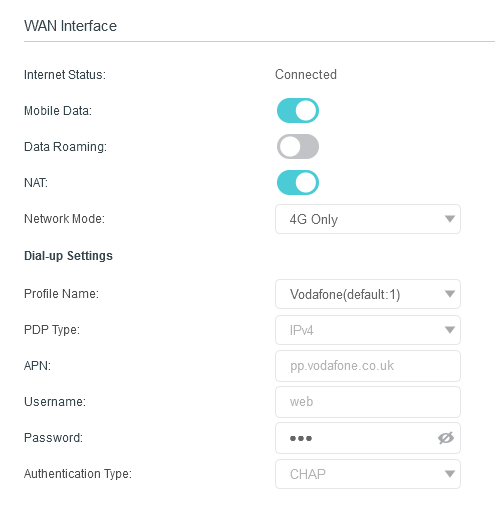495x511 pixels.
Task: Click the PDP Type dropdown arrow
Action: tap(450, 330)
